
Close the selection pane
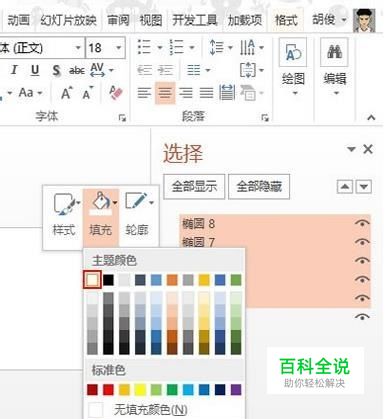(x=368, y=149)
